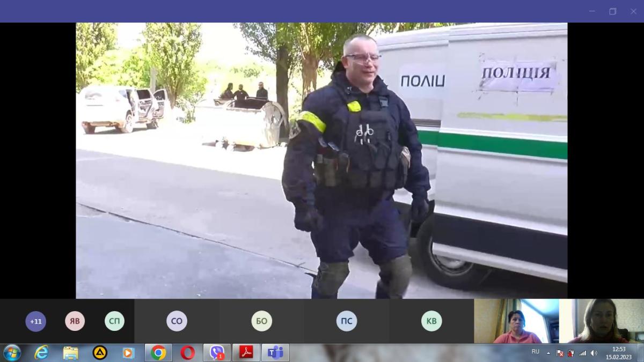This screenshot has width=644, height=362.
Task: Switch to Opera browser on taskbar
Action: [188, 352]
